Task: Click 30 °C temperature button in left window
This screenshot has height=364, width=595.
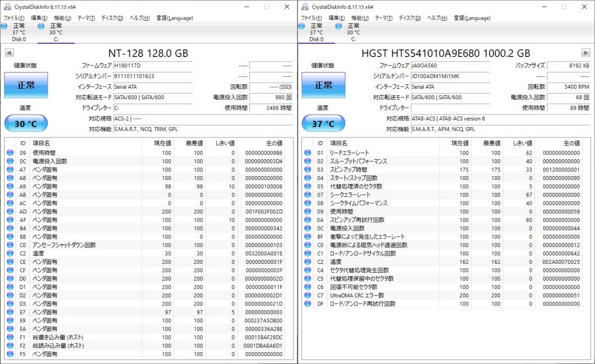Action: click(x=26, y=123)
